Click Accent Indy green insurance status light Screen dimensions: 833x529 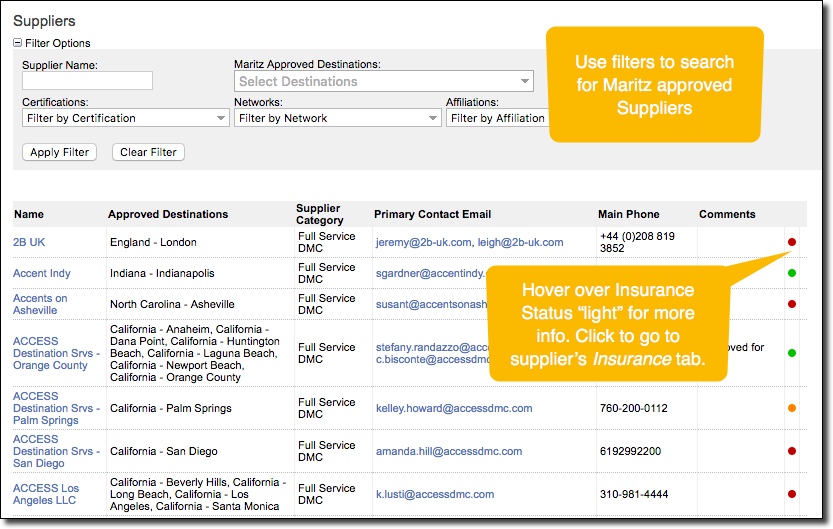(792, 273)
